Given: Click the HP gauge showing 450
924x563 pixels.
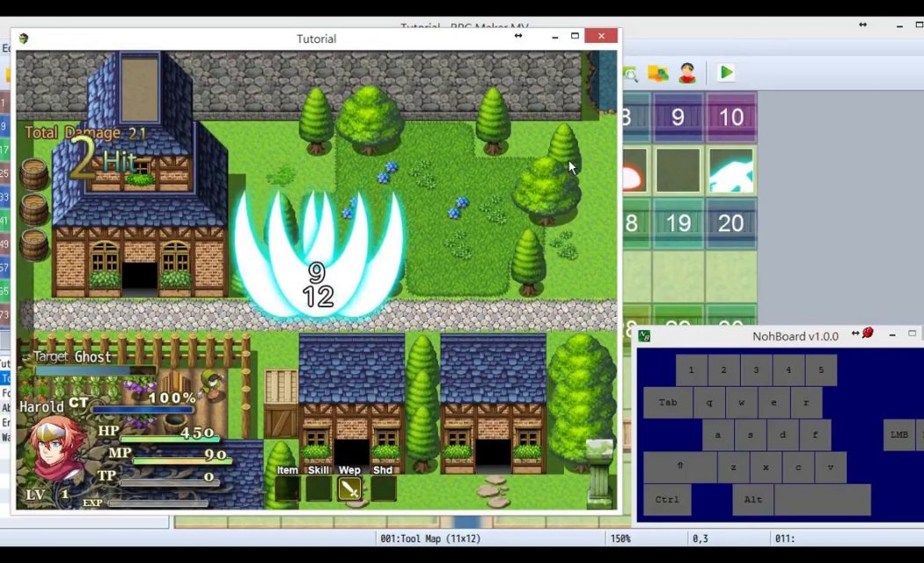Looking at the screenshot, I should point(170,437).
